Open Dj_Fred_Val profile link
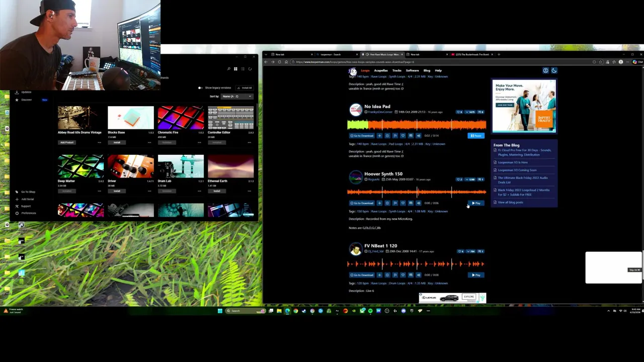Screen dimensions: 644x362 click(x=375, y=251)
